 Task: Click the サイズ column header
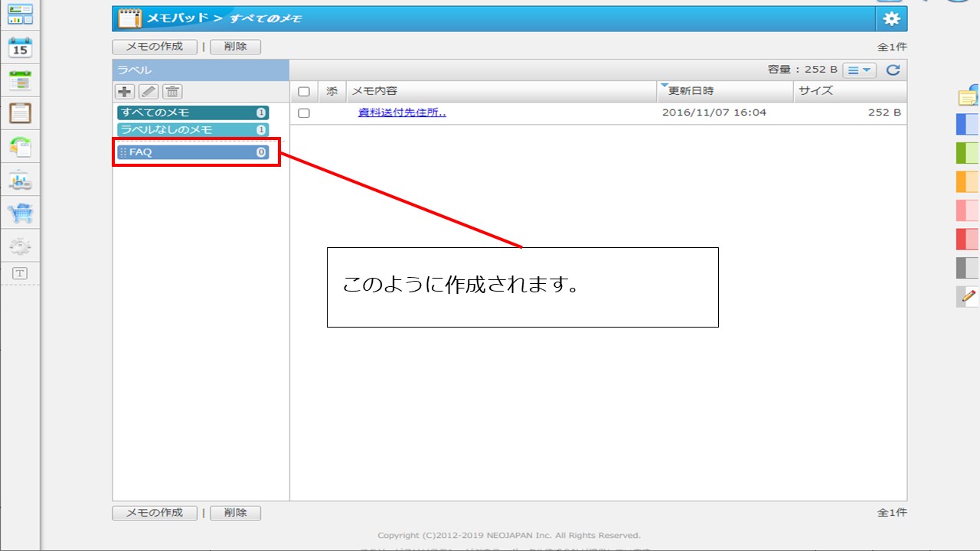point(850,91)
